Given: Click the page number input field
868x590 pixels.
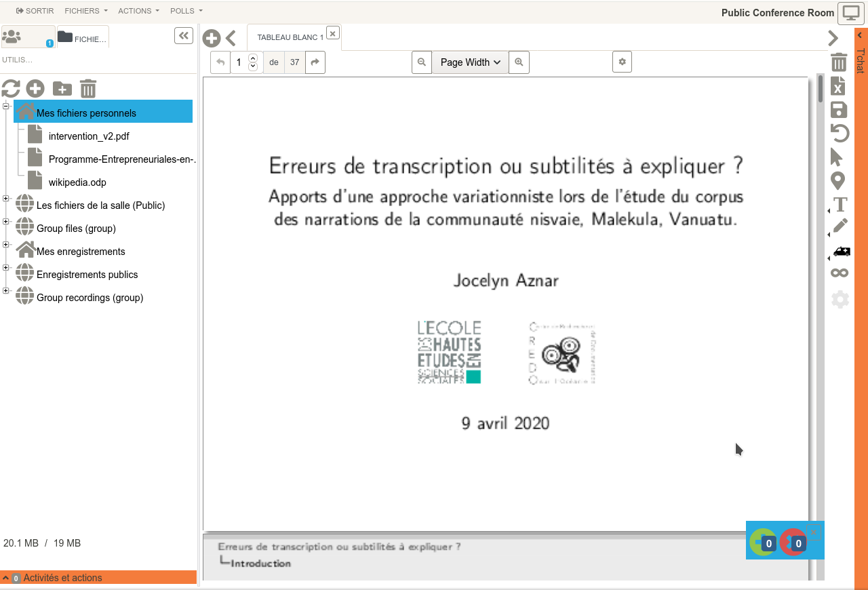Looking at the screenshot, I should pyautogui.click(x=239, y=62).
